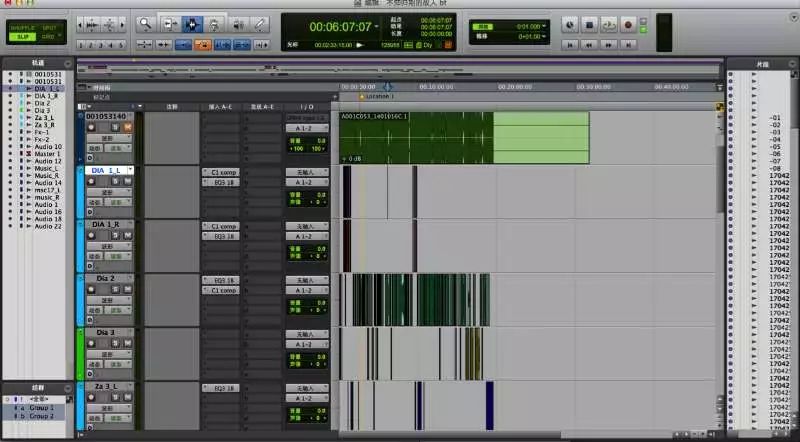Click Fast Forward button
The width and height of the screenshot is (800, 442).
[x=609, y=45]
